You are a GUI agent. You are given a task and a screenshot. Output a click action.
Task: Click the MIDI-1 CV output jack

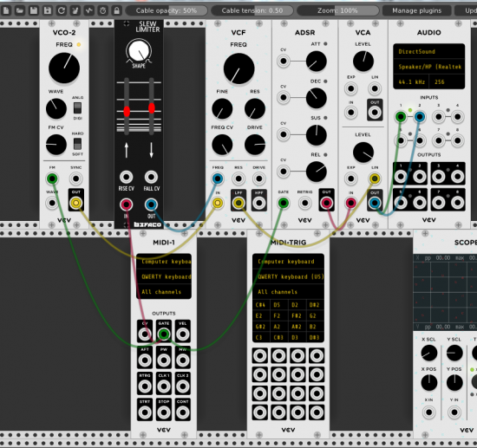[145, 334]
